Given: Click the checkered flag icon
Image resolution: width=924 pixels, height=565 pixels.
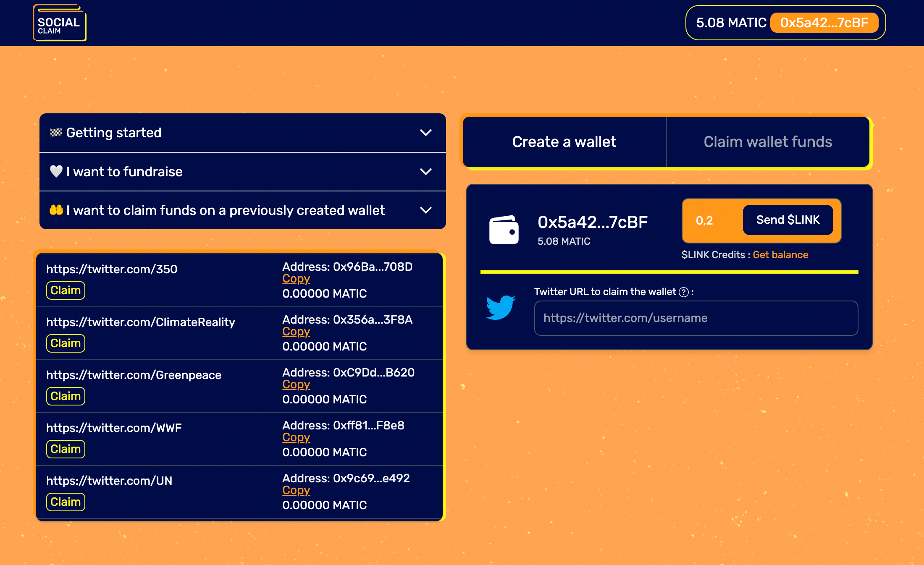Looking at the screenshot, I should click(56, 133).
